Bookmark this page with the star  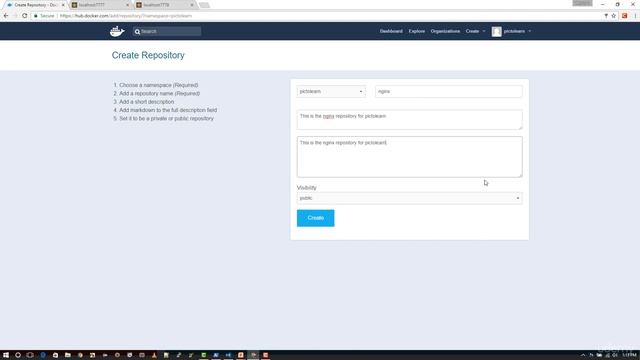613,16
